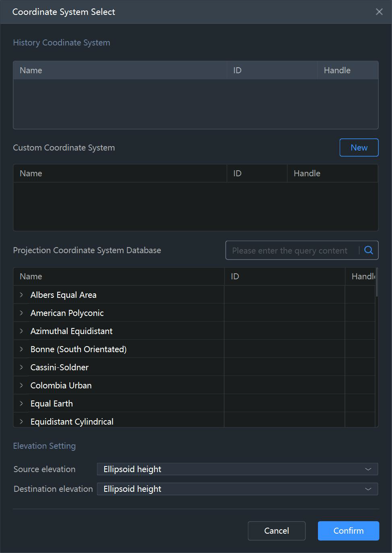The image size is (392, 553).
Task: Click the Confirm button
Action: tap(349, 530)
